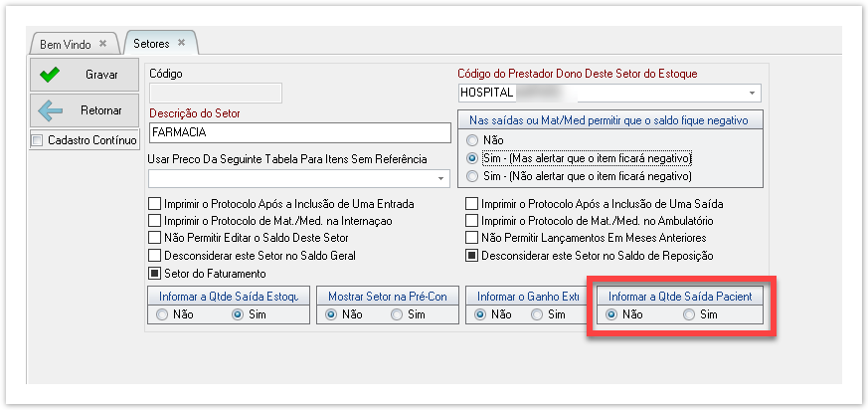Toggle Desconsiderar este Setor no Saldo Geral
The height and width of the screenshot is (410, 868).
tap(154, 255)
